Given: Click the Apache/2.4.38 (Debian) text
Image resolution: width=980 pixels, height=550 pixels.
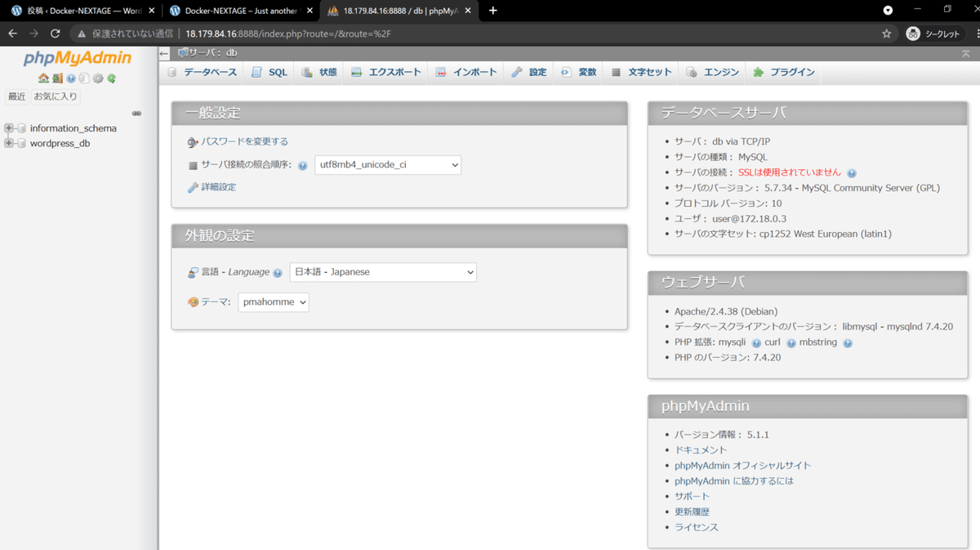Looking at the screenshot, I should 726,312.
